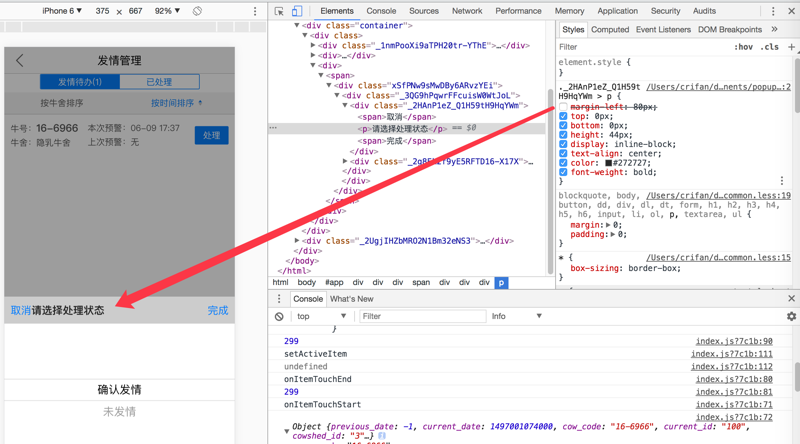
Task: Open the #272727 color swatch picker
Action: coord(608,163)
